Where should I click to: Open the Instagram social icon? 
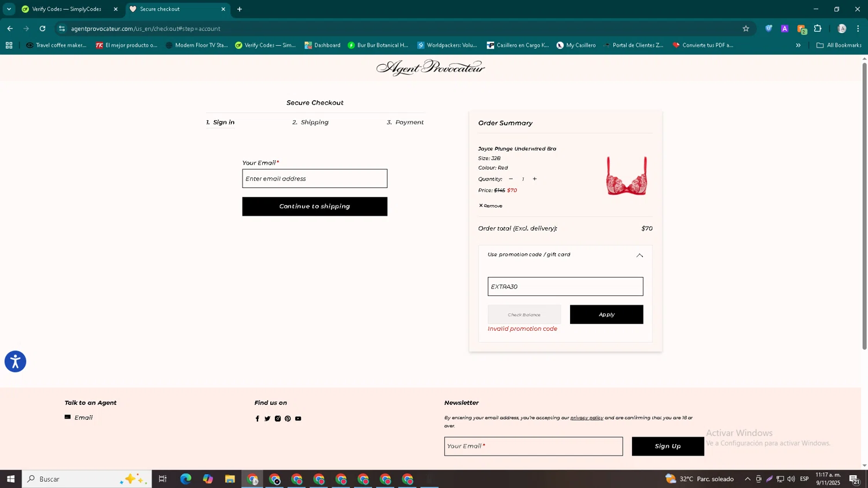click(278, 419)
